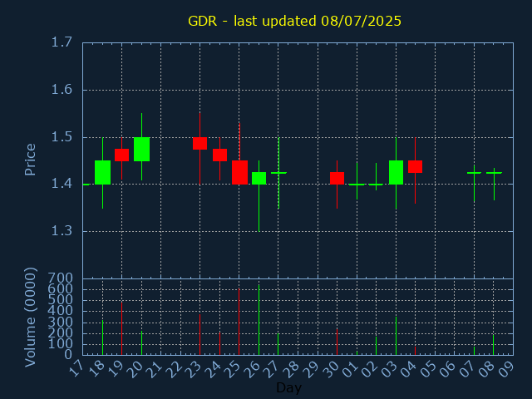Click the day 07 axis label

[x=467, y=369]
